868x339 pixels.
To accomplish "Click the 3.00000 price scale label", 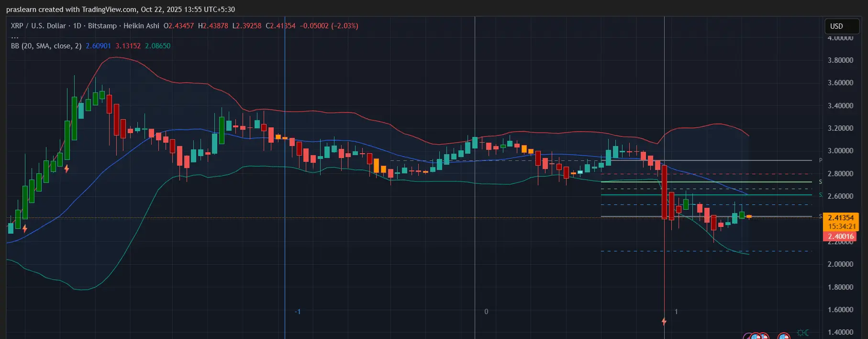I will pyautogui.click(x=840, y=151).
